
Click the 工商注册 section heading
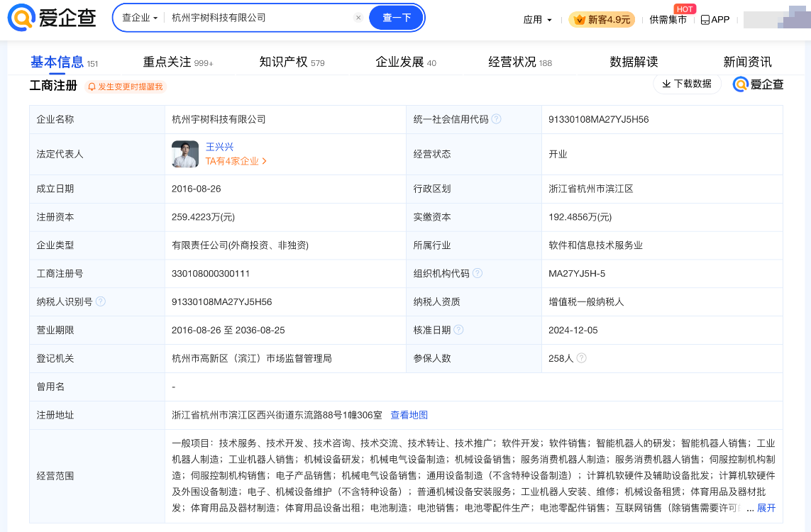tap(53, 85)
